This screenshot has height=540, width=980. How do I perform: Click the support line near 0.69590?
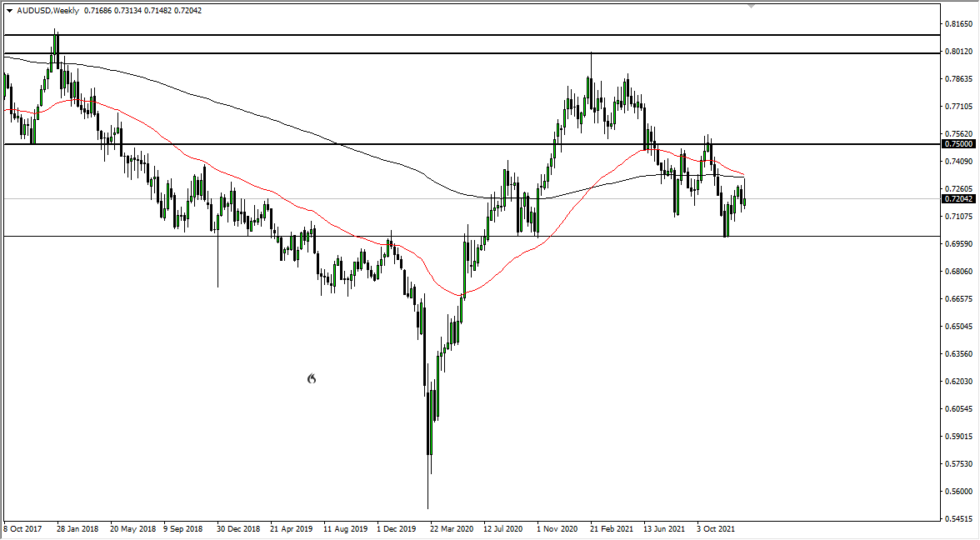[x=333, y=237]
